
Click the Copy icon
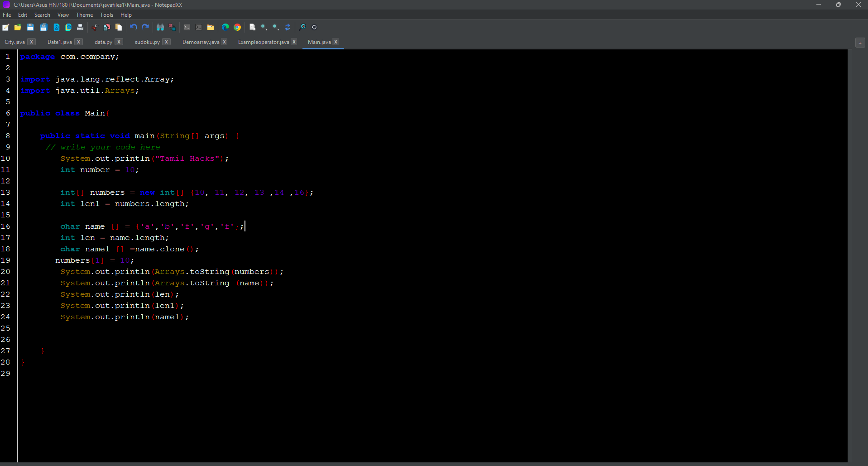pyautogui.click(x=107, y=27)
